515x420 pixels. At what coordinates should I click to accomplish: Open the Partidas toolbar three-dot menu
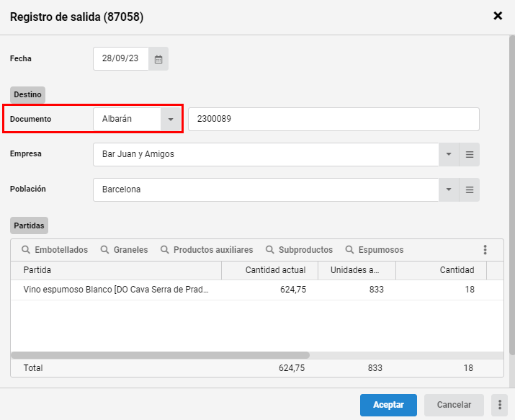[485, 250]
